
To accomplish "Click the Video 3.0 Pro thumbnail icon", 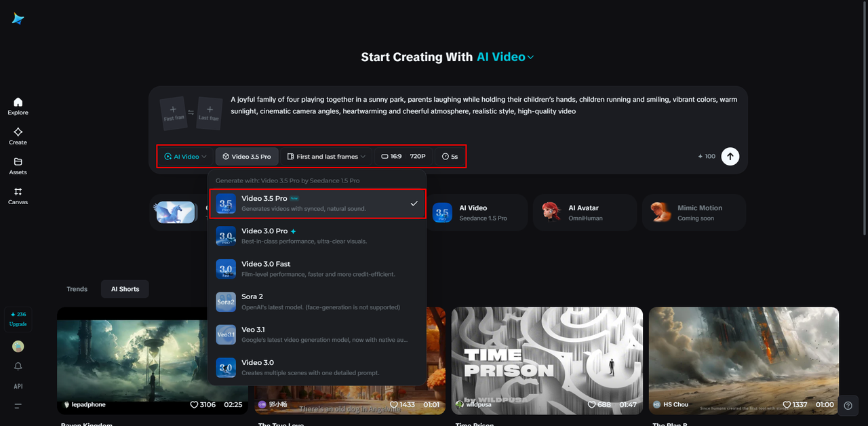I will 226,236.
